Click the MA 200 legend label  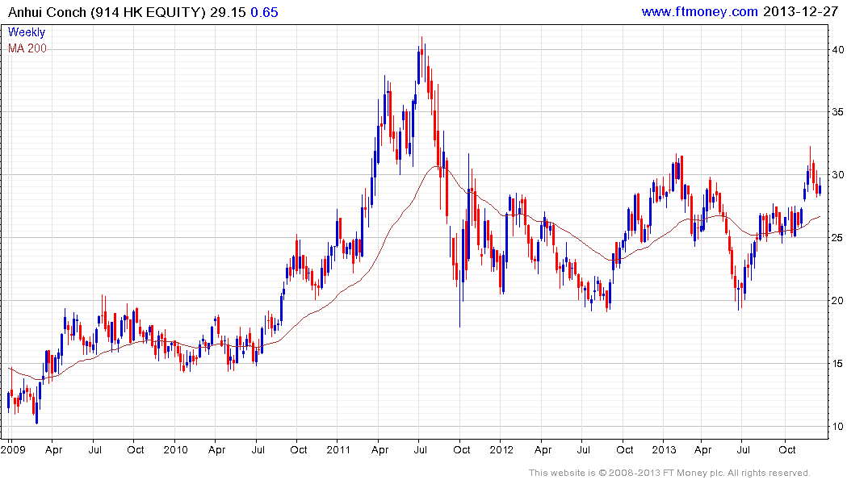[x=27, y=48]
